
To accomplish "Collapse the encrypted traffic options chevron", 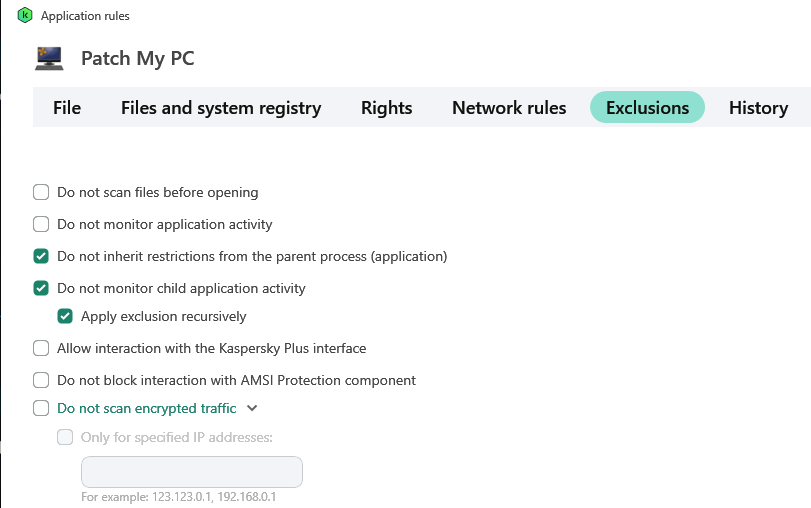I will pos(252,408).
